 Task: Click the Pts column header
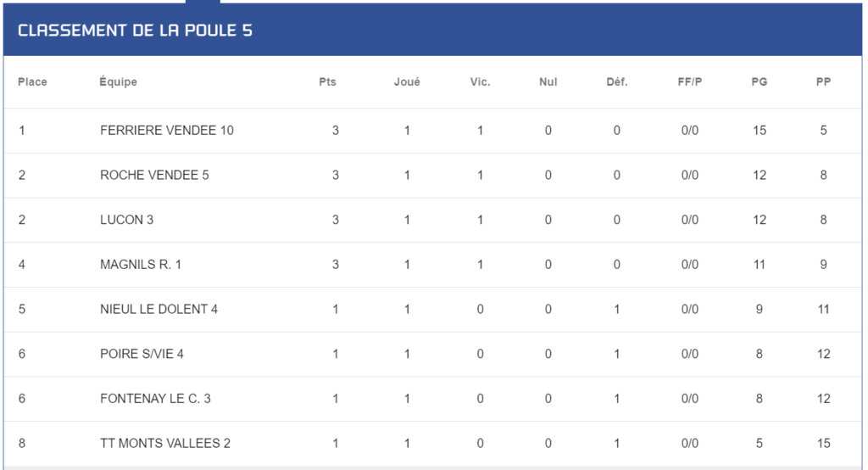point(327,82)
